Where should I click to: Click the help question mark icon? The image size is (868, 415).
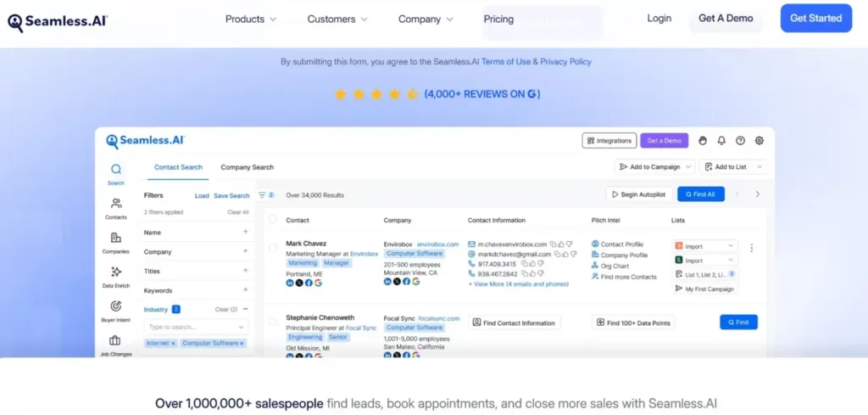tap(740, 141)
